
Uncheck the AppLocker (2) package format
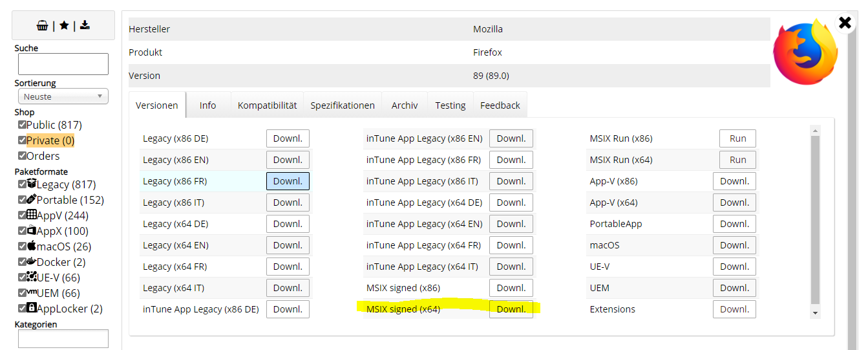[x=22, y=309]
